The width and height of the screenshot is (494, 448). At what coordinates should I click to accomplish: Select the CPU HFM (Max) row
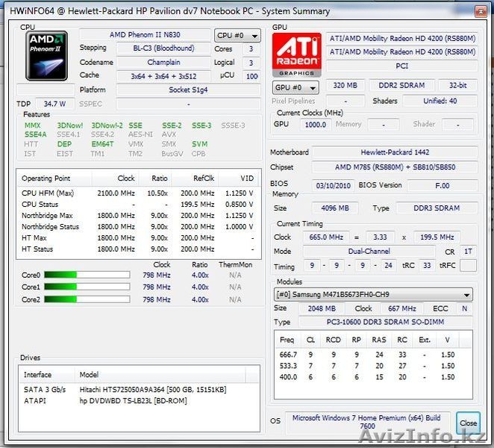(x=138, y=193)
